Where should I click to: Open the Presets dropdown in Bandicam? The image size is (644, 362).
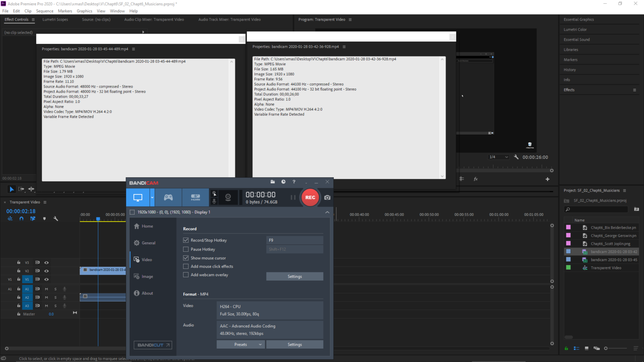tap(240, 344)
